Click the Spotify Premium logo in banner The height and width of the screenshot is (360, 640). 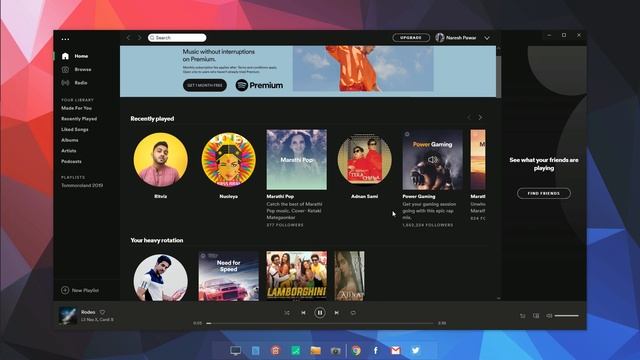[259, 85]
